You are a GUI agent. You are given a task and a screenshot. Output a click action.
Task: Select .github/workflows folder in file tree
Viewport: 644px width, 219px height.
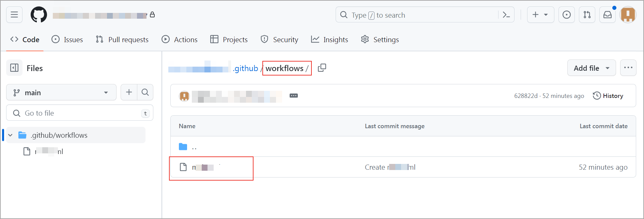[76, 135]
